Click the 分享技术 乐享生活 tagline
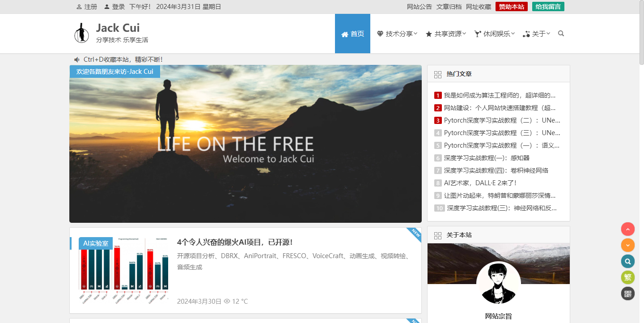This screenshot has height=323, width=644. click(x=122, y=40)
